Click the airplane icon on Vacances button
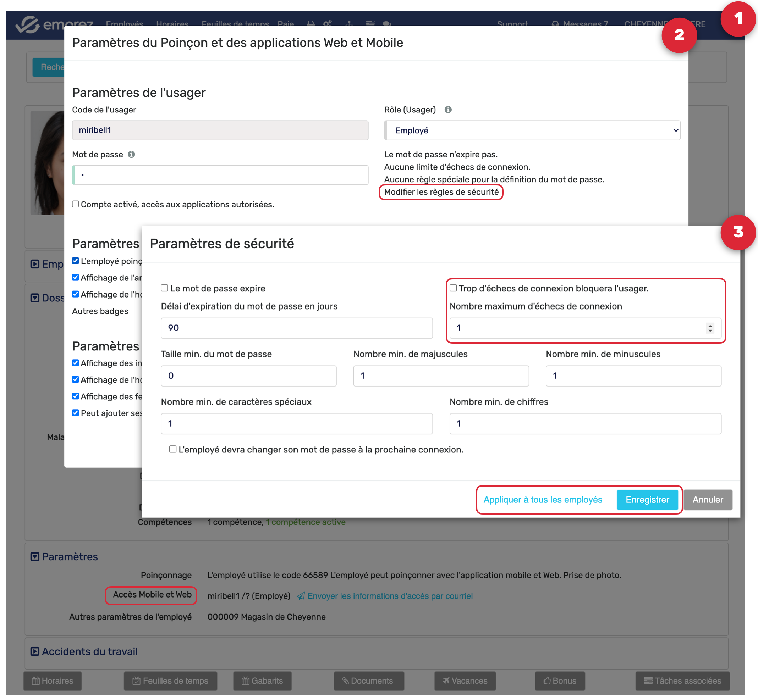The width and height of the screenshot is (758, 700). (446, 681)
